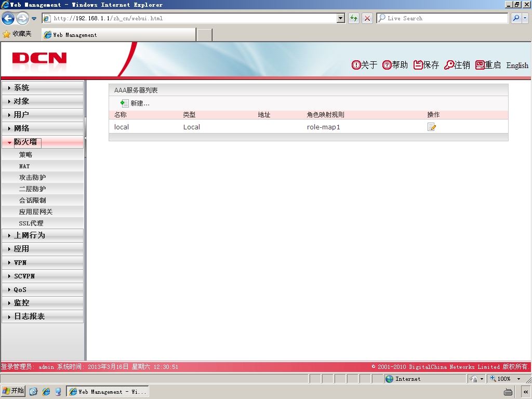
Task: Click the 新建 new AAA server button
Action: pyautogui.click(x=135, y=103)
